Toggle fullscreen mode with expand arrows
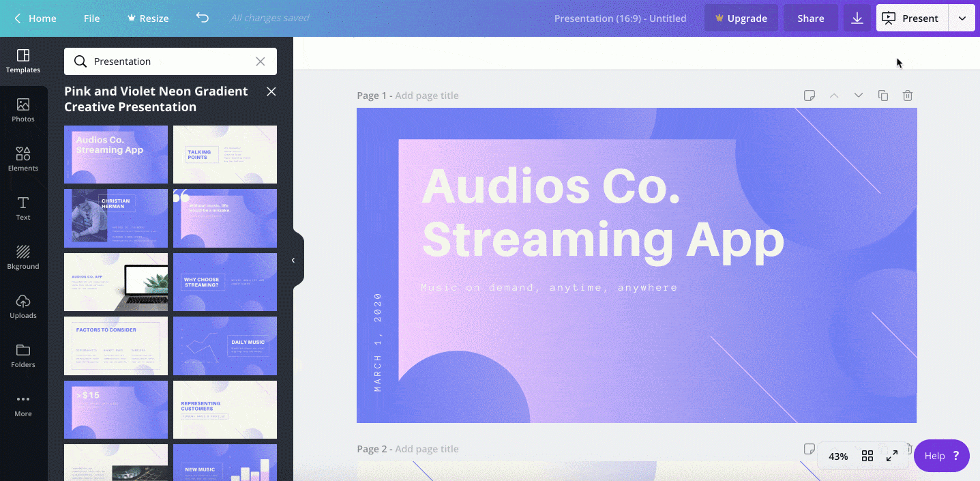Image resolution: width=980 pixels, height=481 pixels. point(892,456)
